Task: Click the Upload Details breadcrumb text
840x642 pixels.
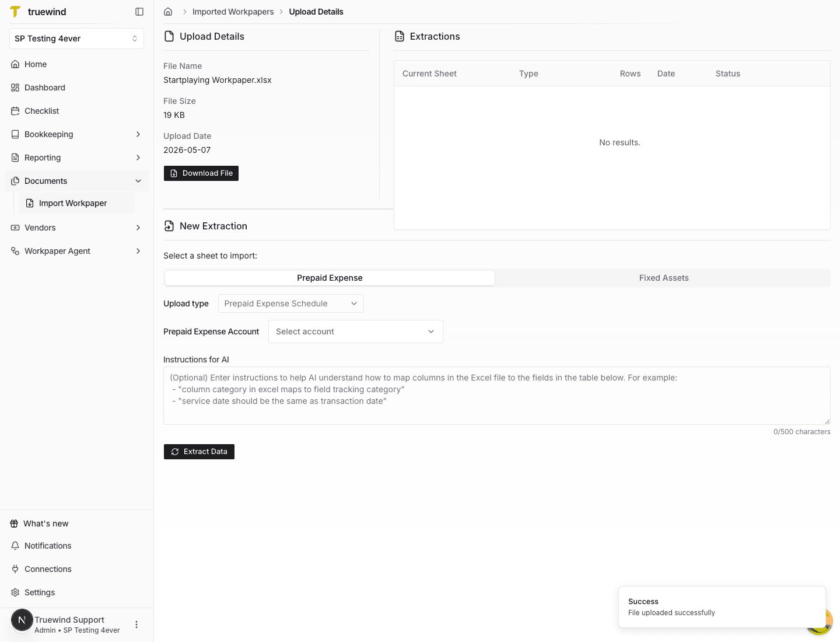Action: [316, 12]
